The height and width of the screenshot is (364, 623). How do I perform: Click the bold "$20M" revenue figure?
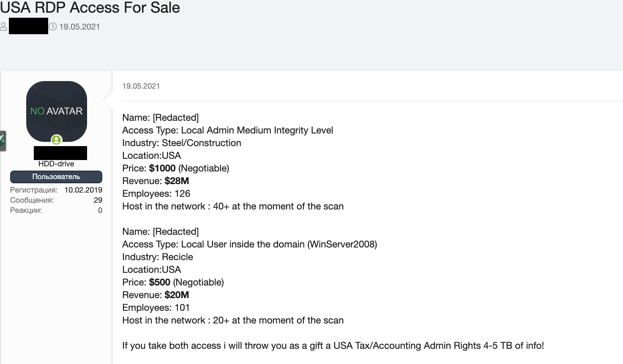click(177, 295)
